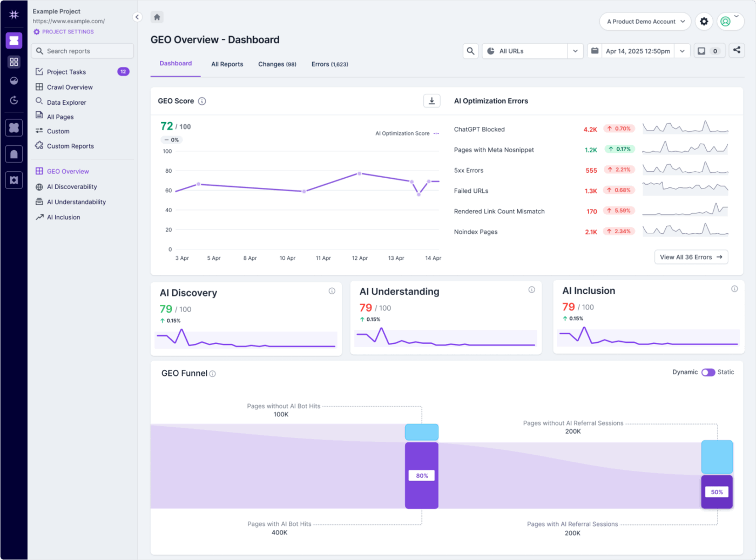This screenshot has width=756, height=560.
Task: Open the All URLs dropdown
Action: (x=575, y=51)
